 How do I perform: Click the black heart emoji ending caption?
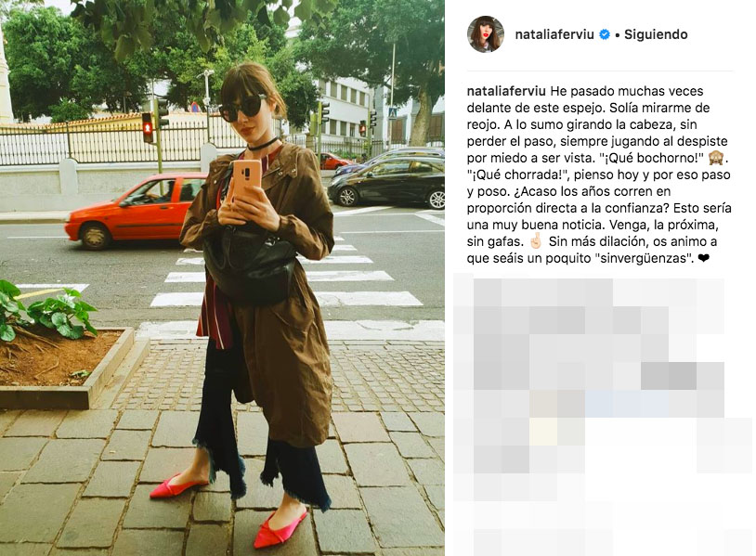pyautogui.click(x=704, y=258)
